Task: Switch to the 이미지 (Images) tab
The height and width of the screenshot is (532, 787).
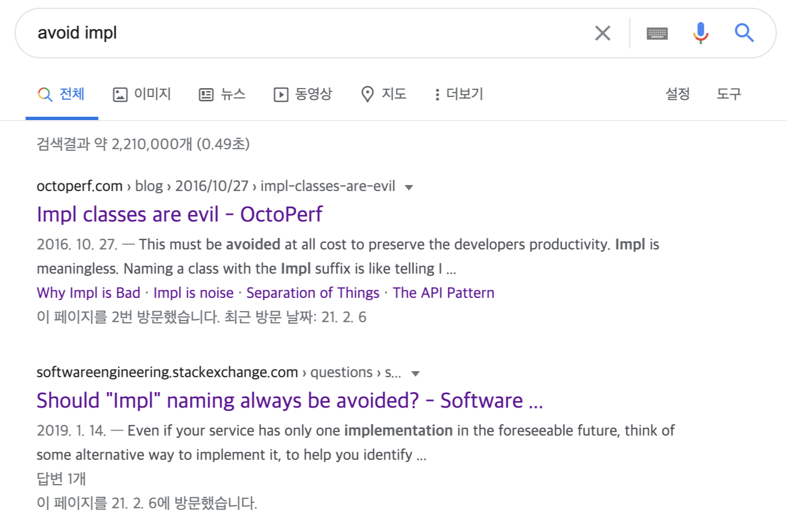Action: point(142,94)
